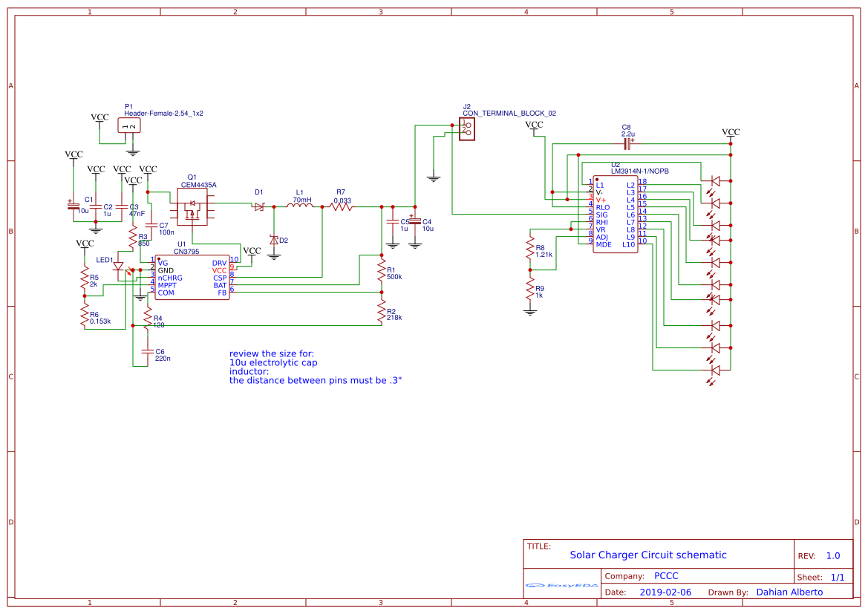Select the VCC label above P1 header

click(99, 117)
